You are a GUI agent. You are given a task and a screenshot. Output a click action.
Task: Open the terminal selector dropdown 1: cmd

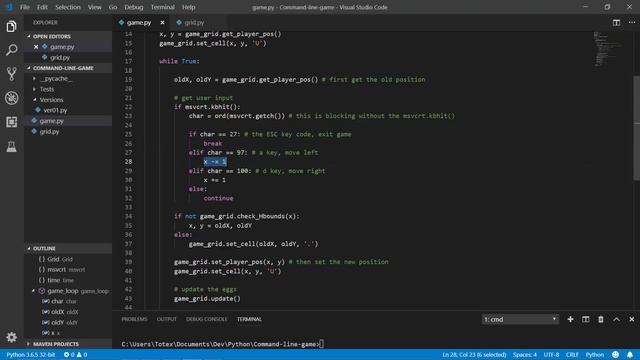(520, 319)
